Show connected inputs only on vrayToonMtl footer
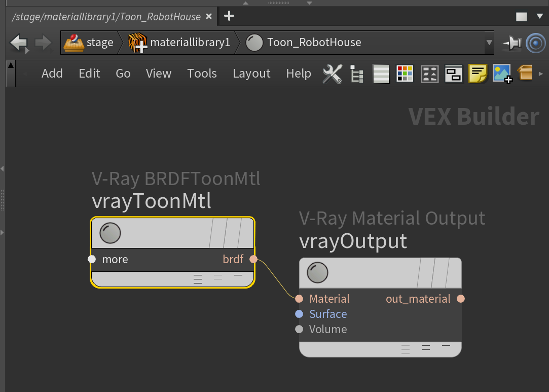This screenshot has width=549, height=392. click(x=218, y=277)
